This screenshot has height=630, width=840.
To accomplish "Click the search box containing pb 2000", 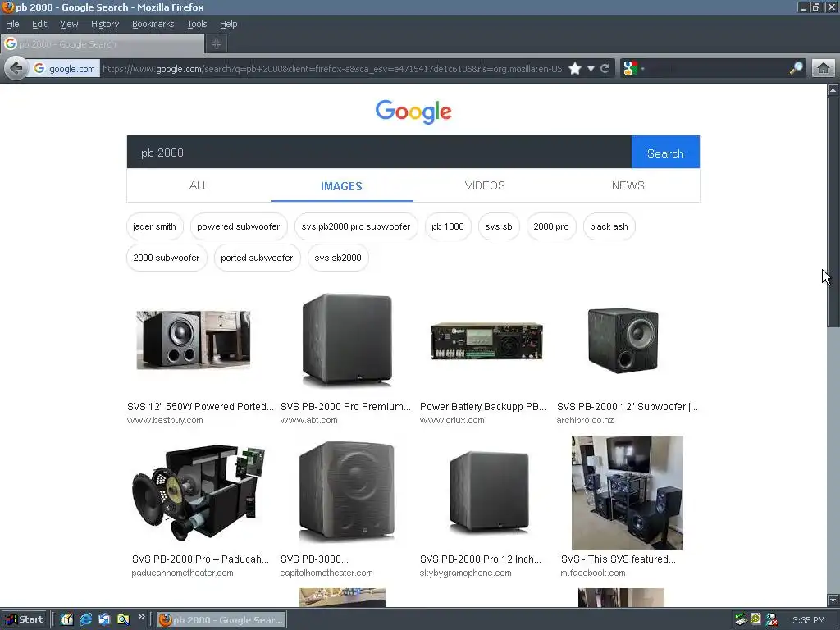I will pyautogui.click(x=379, y=152).
